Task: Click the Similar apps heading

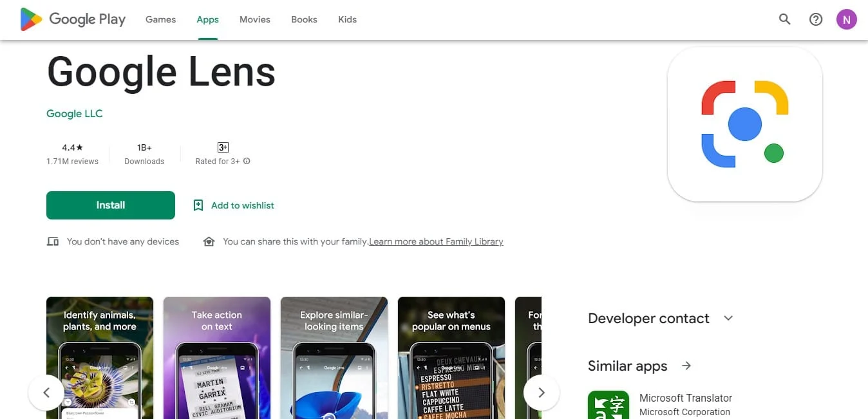Action: click(628, 366)
